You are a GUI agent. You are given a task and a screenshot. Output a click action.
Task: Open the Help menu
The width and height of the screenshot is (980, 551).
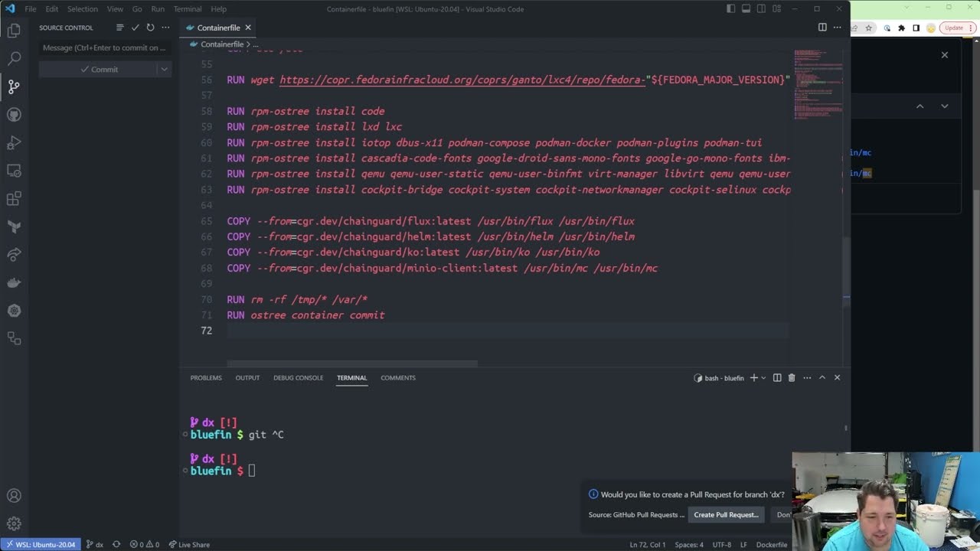(x=219, y=9)
